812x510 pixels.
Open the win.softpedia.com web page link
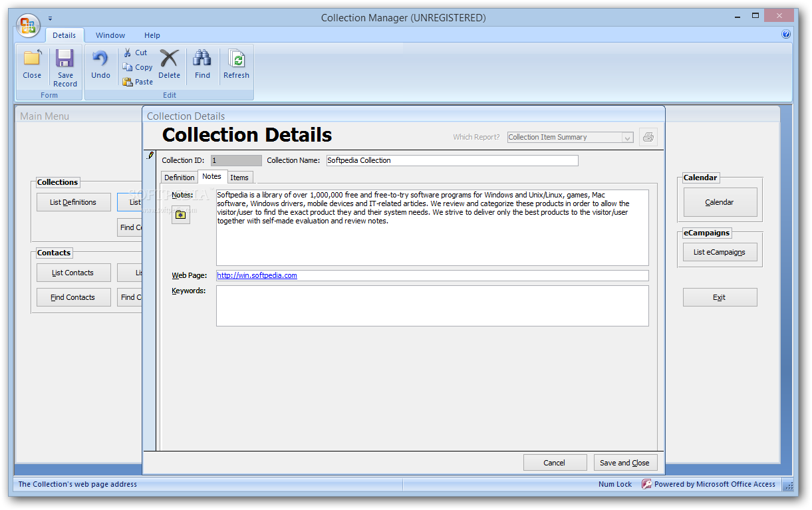[x=257, y=275]
